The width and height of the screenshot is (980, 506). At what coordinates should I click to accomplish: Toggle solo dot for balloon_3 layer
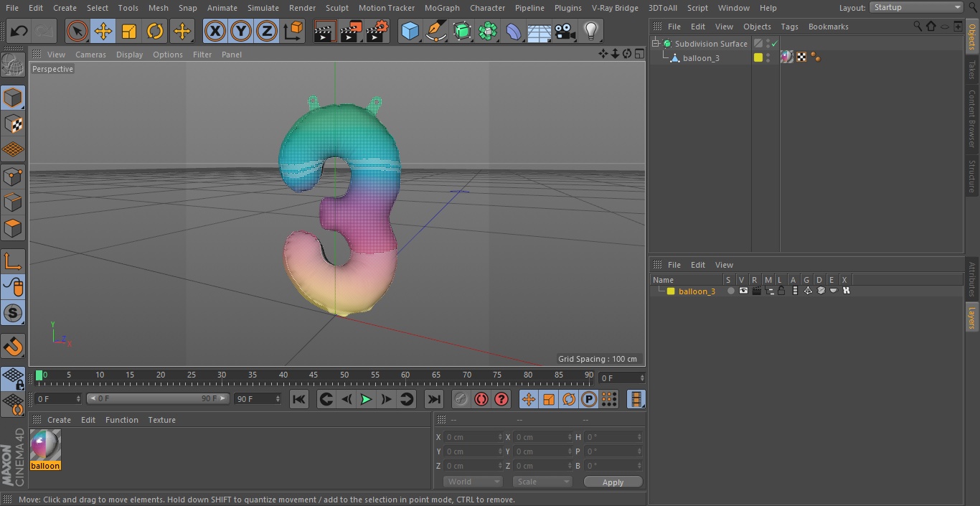click(x=730, y=291)
